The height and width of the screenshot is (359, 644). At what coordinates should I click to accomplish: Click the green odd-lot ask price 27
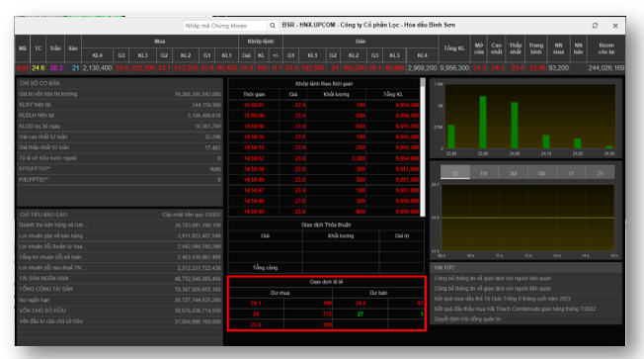click(361, 314)
